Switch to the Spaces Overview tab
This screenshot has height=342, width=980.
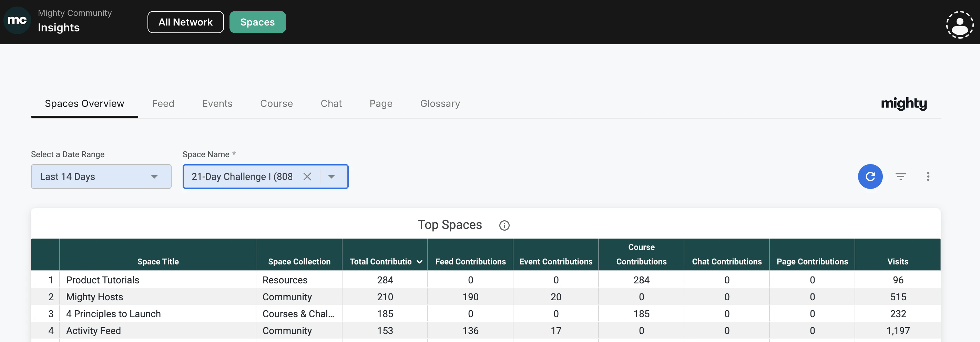[x=84, y=103]
